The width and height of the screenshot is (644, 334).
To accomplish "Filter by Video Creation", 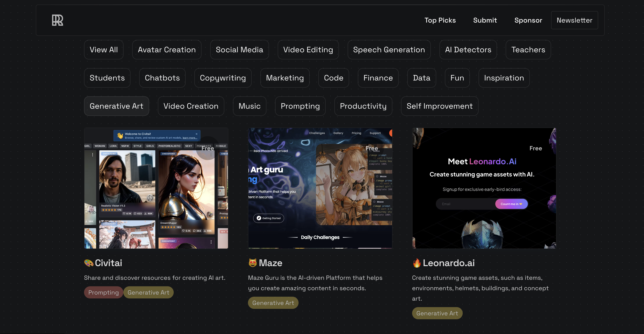I will (191, 106).
